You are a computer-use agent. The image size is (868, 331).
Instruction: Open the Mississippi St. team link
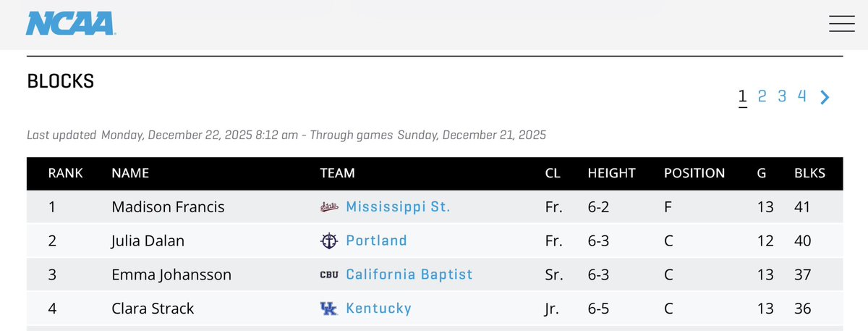coord(398,207)
